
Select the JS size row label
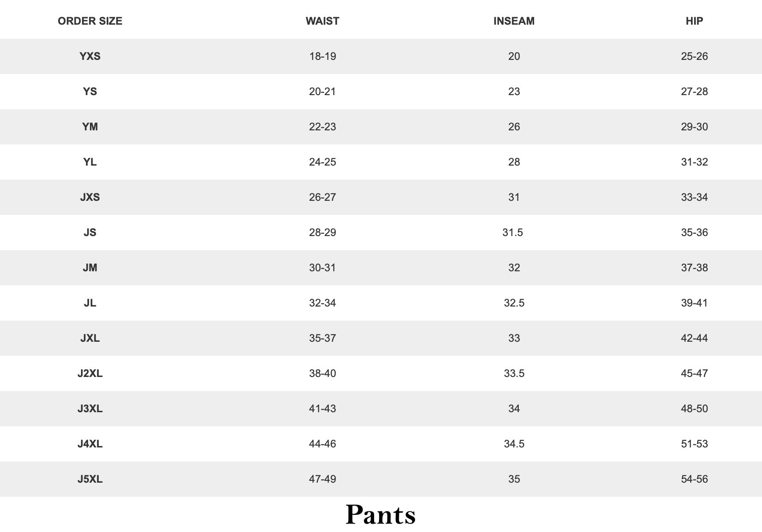[90, 233]
